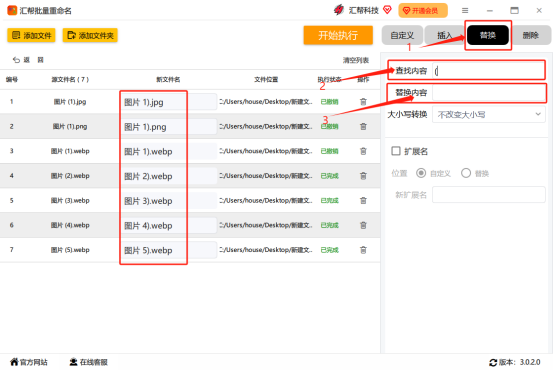This screenshot has height=370, width=554.
Task: Open the hamburger menu in title bar
Action: click(x=465, y=11)
